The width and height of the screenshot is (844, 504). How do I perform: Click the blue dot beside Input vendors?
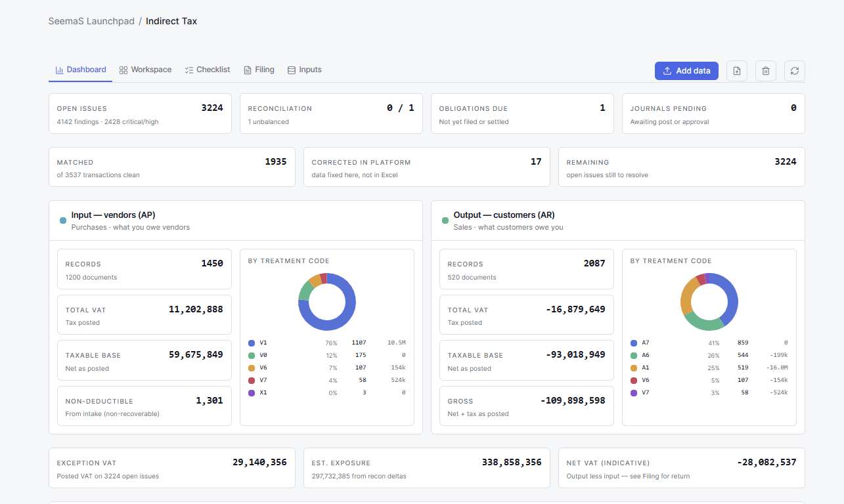pyautogui.click(x=63, y=220)
